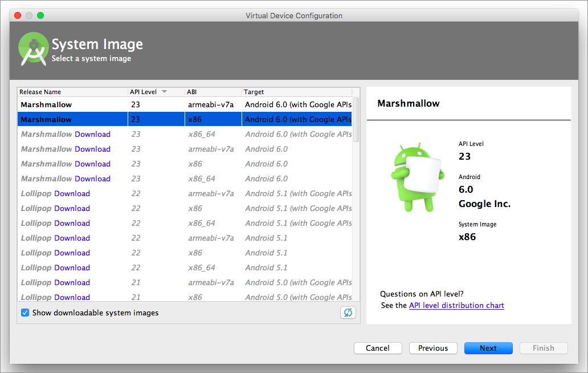588x373 pixels.
Task: Click the refresh system images icon
Action: (348, 313)
